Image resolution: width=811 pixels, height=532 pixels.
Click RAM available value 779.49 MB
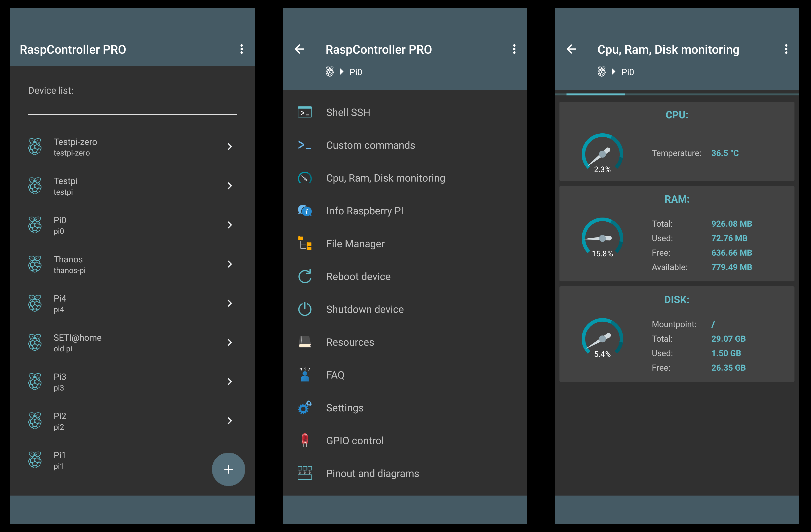(x=732, y=267)
